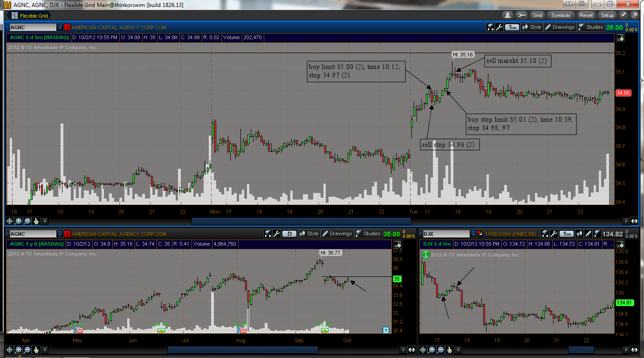This screenshot has height=358, width=644.
Task: Click the expand time axis icon on top chart
Action: click(x=634, y=221)
